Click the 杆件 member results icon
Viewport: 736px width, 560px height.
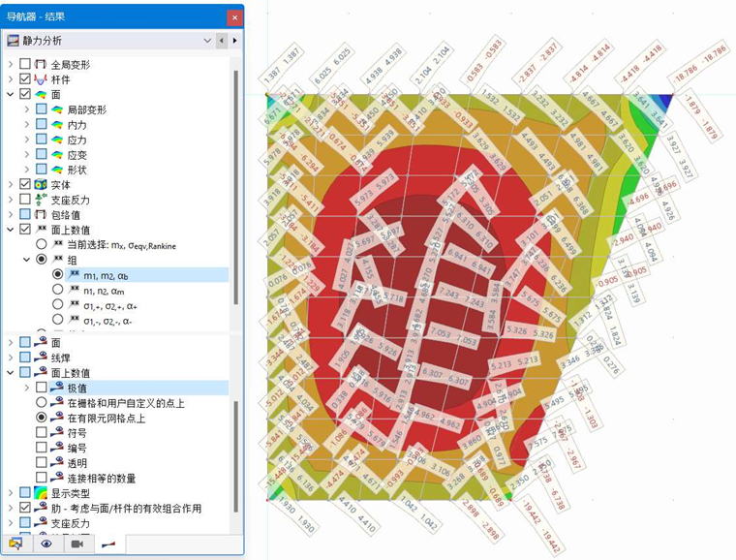point(41,78)
